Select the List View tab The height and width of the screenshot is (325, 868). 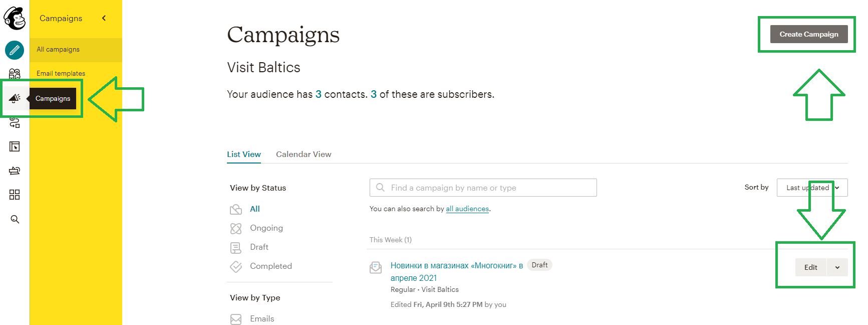tap(244, 154)
